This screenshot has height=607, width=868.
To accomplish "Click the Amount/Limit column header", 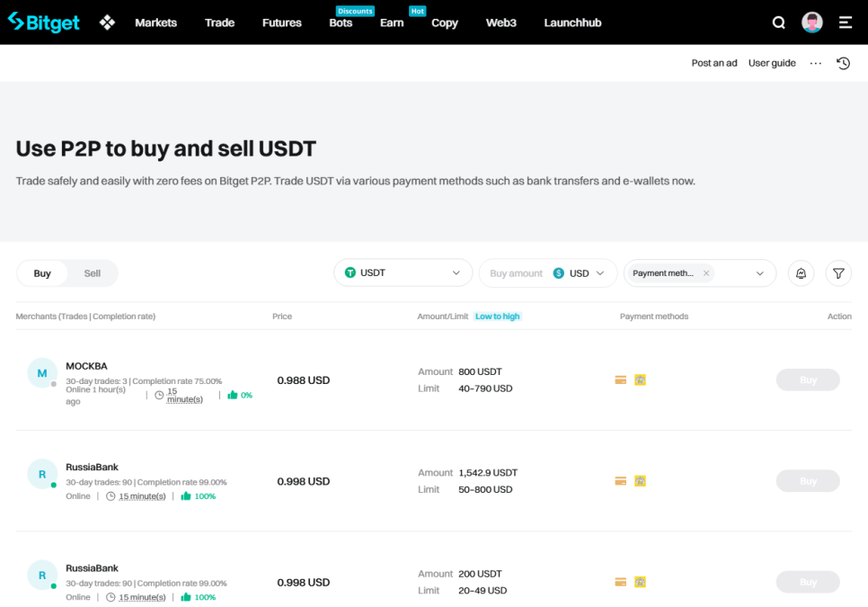I will coord(443,317).
